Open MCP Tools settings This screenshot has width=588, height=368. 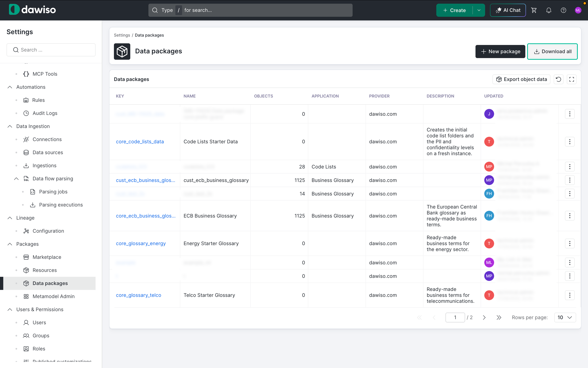[x=45, y=74]
